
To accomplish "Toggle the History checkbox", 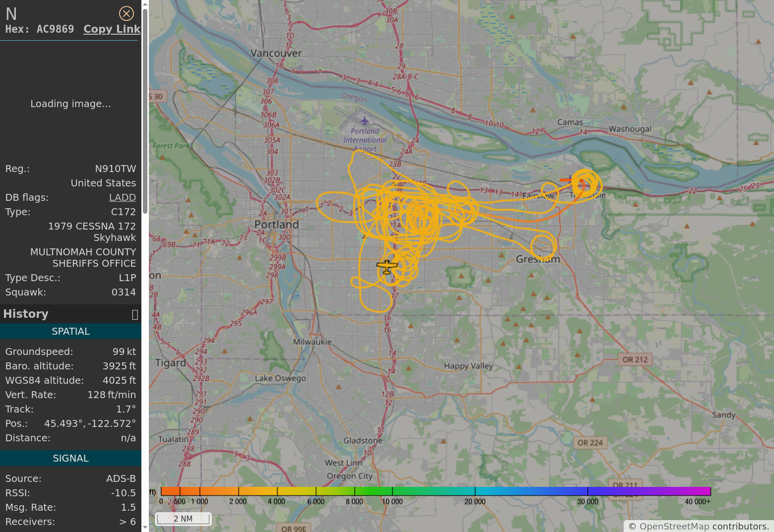I will pyautogui.click(x=134, y=315).
